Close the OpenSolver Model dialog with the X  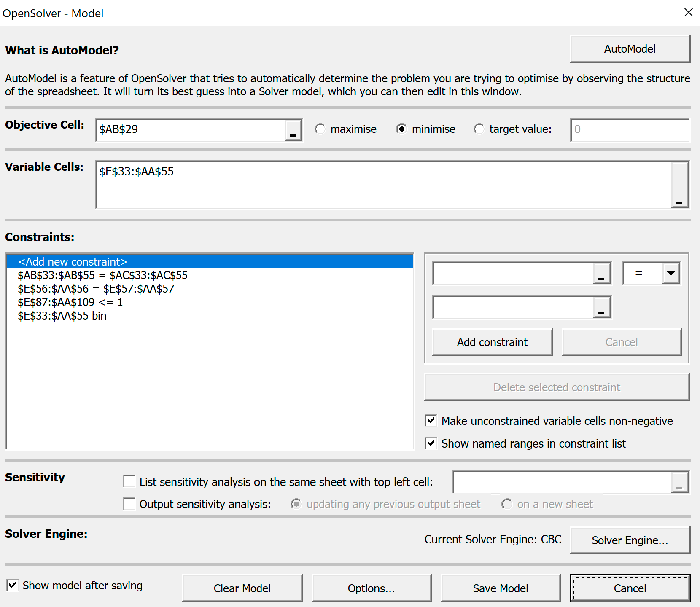tap(688, 13)
